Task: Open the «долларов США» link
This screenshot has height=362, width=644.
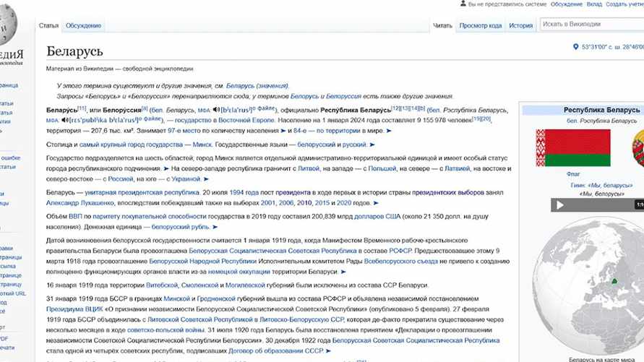Action: pyautogui.click(x=377, y=216)
